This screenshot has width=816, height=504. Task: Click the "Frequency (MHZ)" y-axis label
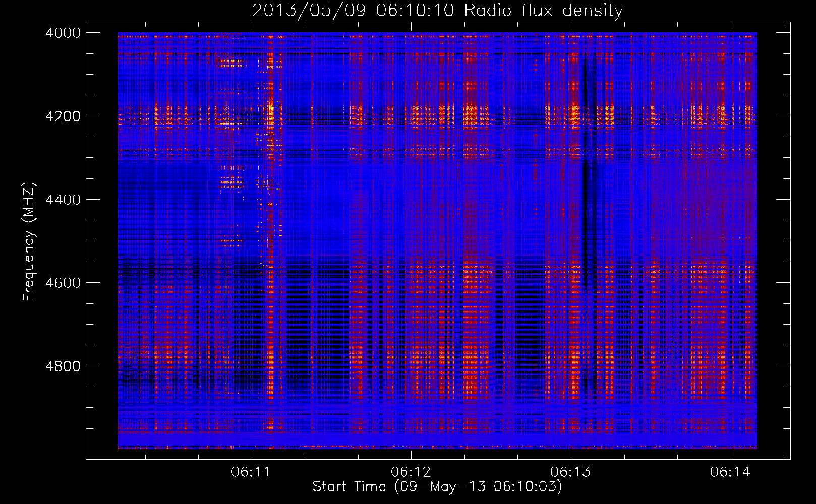click(x=29, y=242)
